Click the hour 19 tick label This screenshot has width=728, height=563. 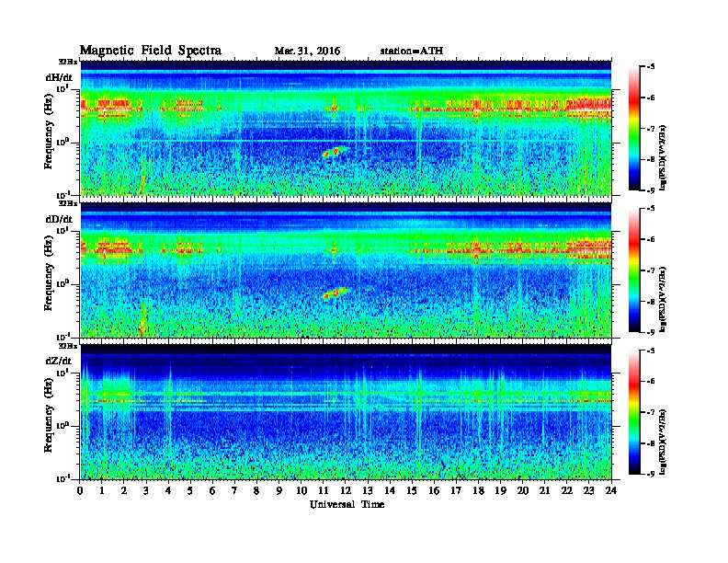(500, 491)
